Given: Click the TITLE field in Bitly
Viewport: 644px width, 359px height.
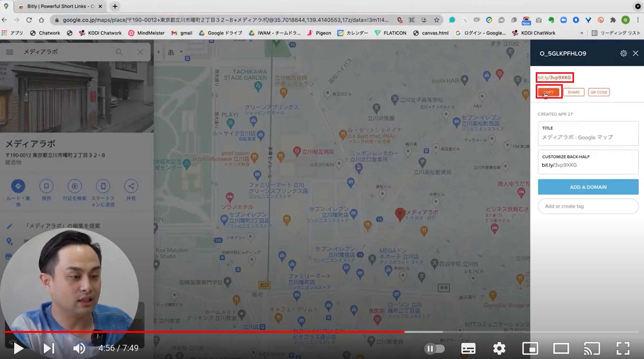Looking at the screenshot, I should 588,133.
